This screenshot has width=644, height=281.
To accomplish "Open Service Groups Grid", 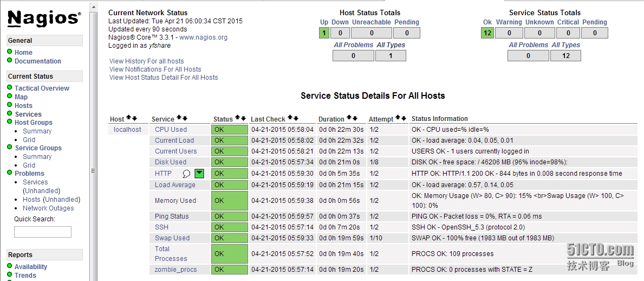I will (29, 165).
